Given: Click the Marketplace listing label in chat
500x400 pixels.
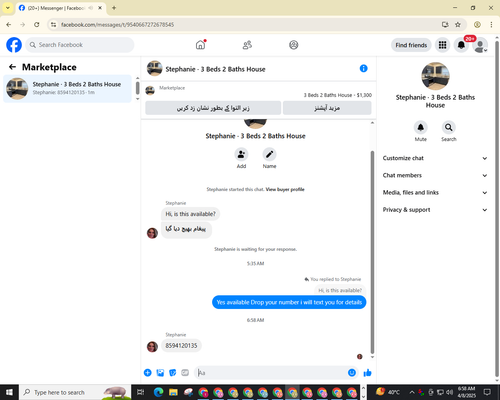Looking at the screenshot, I should (x=172, y=88).
